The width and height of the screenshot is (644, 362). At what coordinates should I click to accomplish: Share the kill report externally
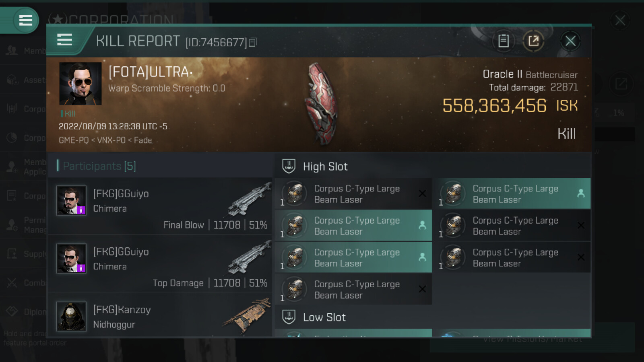click(533, 41)
